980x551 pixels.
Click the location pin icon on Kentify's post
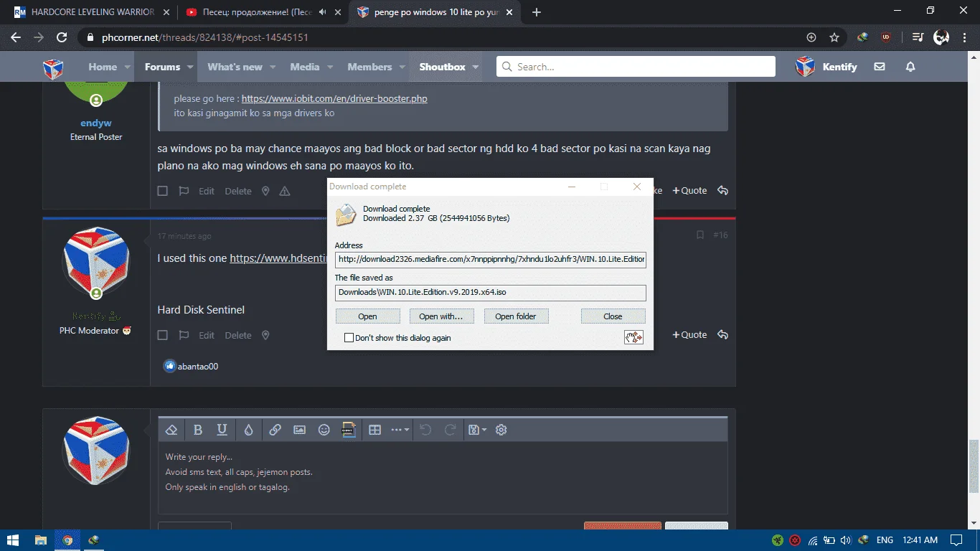click(x=265, y=335)
